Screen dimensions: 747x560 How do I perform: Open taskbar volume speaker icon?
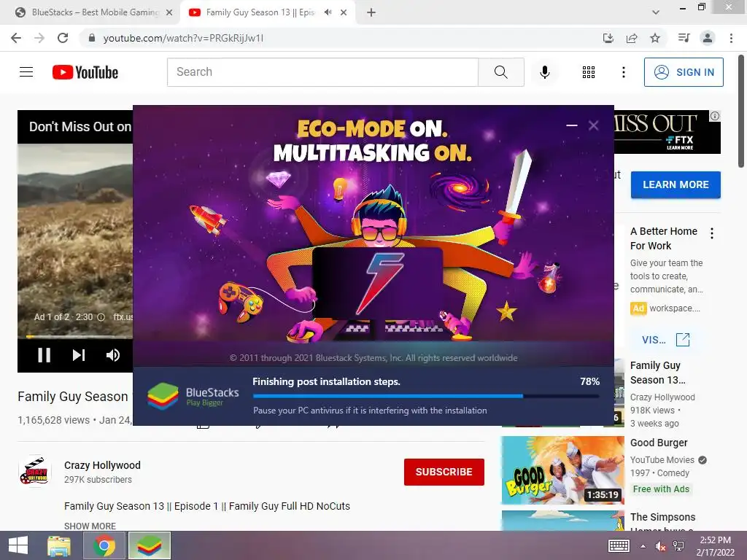[660, 546]
